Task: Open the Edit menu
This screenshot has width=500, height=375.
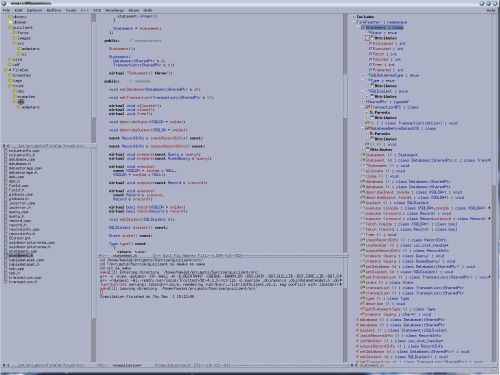Action: (18, 10)
